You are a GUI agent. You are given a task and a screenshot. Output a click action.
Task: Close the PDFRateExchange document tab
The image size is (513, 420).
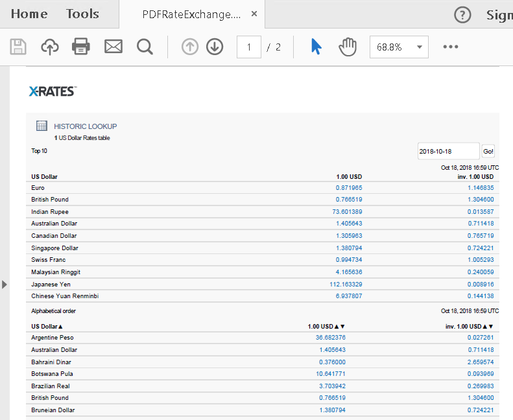(x=254, y=14)
